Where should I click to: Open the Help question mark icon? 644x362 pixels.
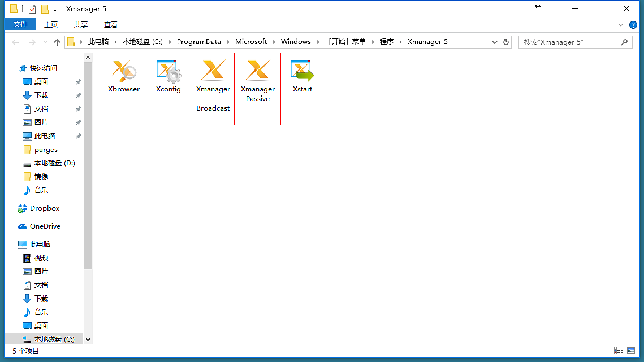633,25
